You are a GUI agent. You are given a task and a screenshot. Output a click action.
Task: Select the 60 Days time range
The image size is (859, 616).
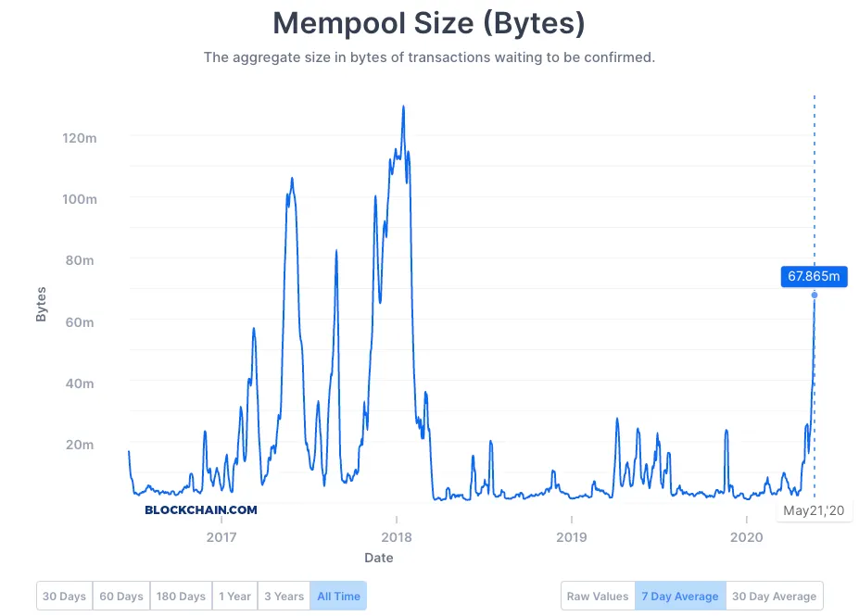(x=120, y=596)
